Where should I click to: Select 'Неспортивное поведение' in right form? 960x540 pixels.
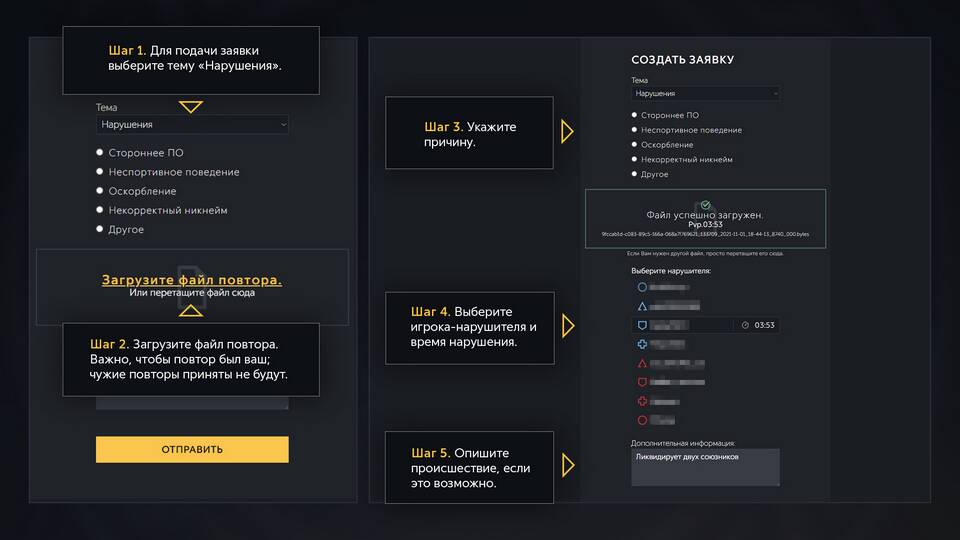pos(634,130)
